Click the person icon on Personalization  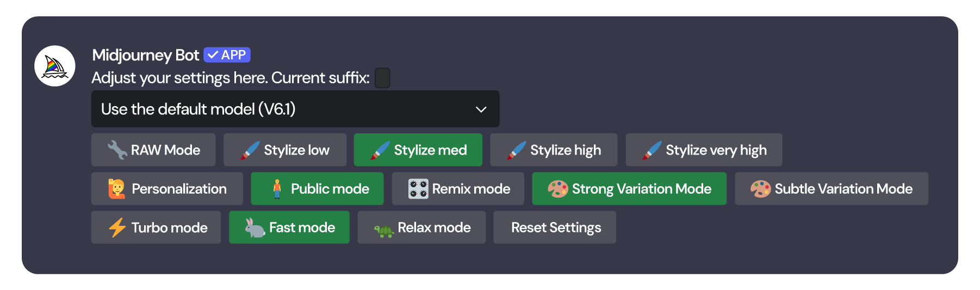(x=117, y=189)
